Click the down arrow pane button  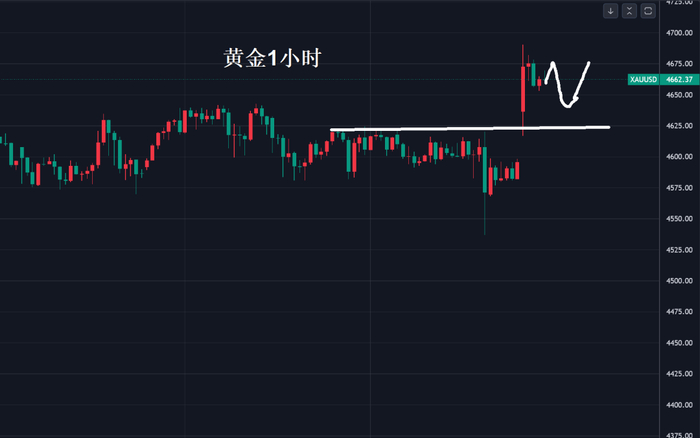click(611, 11)
